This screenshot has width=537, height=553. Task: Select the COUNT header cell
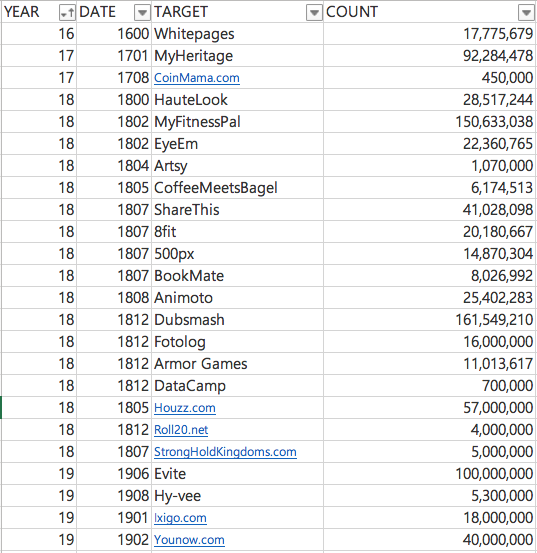point(430,12)
